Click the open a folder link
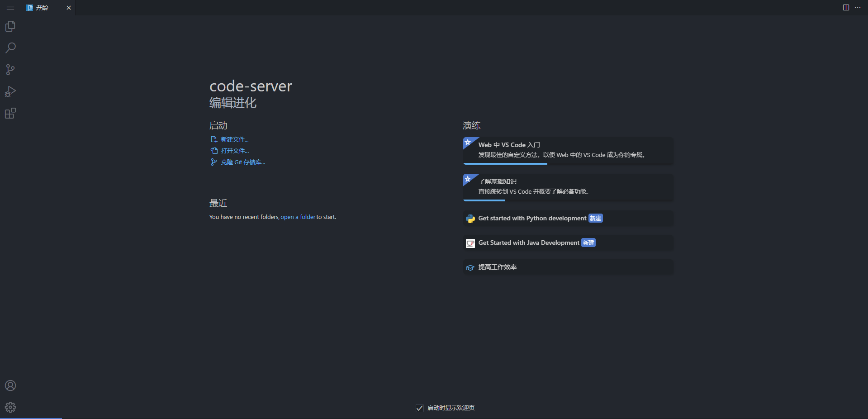 click(298, 217)
